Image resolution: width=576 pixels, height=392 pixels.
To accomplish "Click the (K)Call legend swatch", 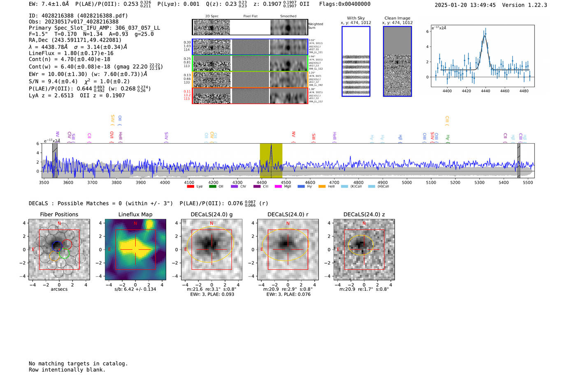I will (344, 186).
